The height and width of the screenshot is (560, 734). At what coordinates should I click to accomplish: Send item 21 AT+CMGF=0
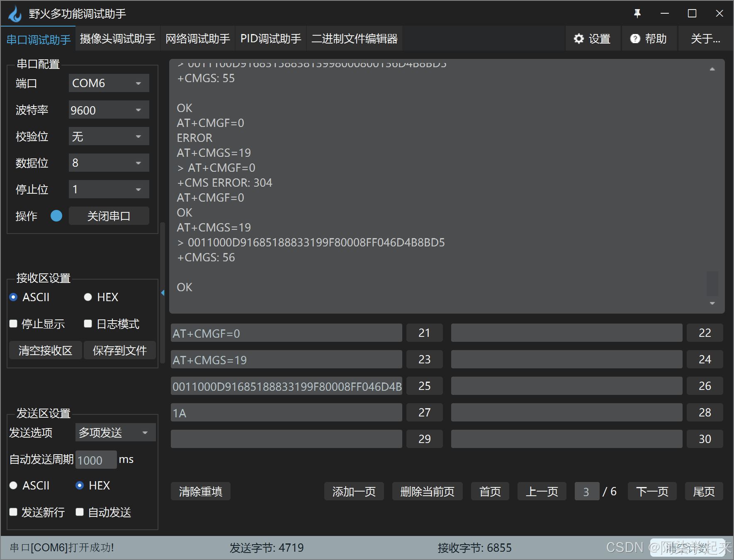425,333
